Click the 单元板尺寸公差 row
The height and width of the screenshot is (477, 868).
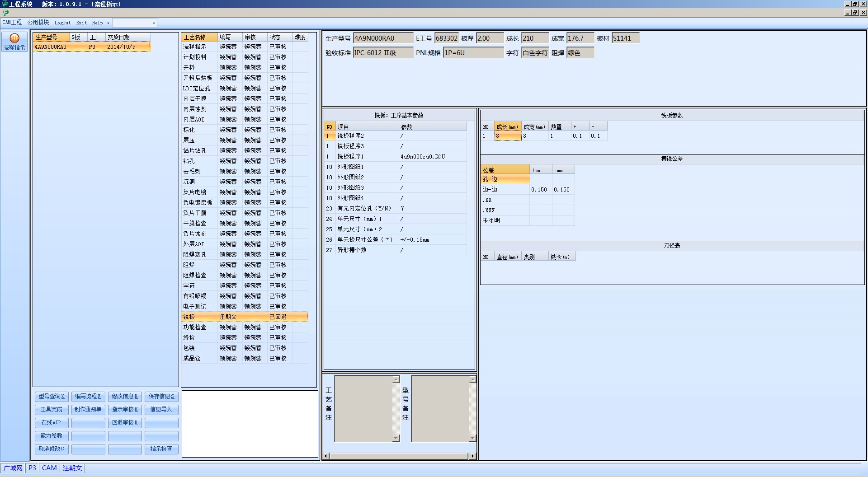396,240
